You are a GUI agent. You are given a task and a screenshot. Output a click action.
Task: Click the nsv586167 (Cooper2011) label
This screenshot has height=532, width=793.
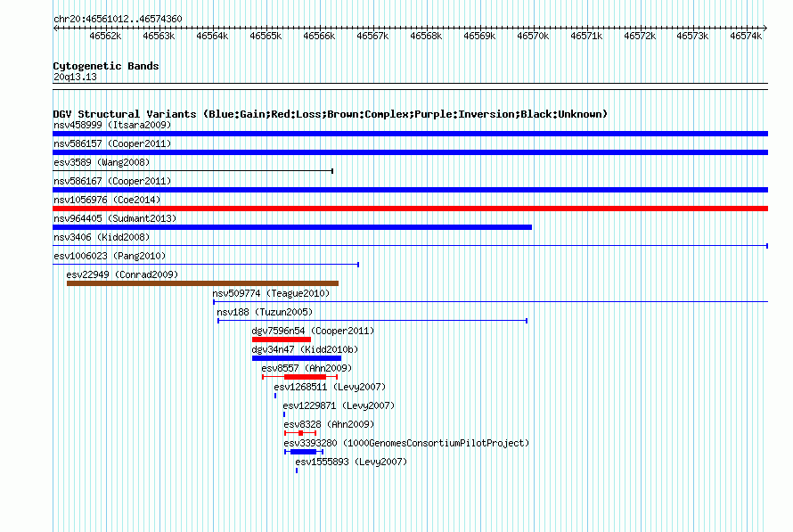pyautogui.click(x=112, y=181)
